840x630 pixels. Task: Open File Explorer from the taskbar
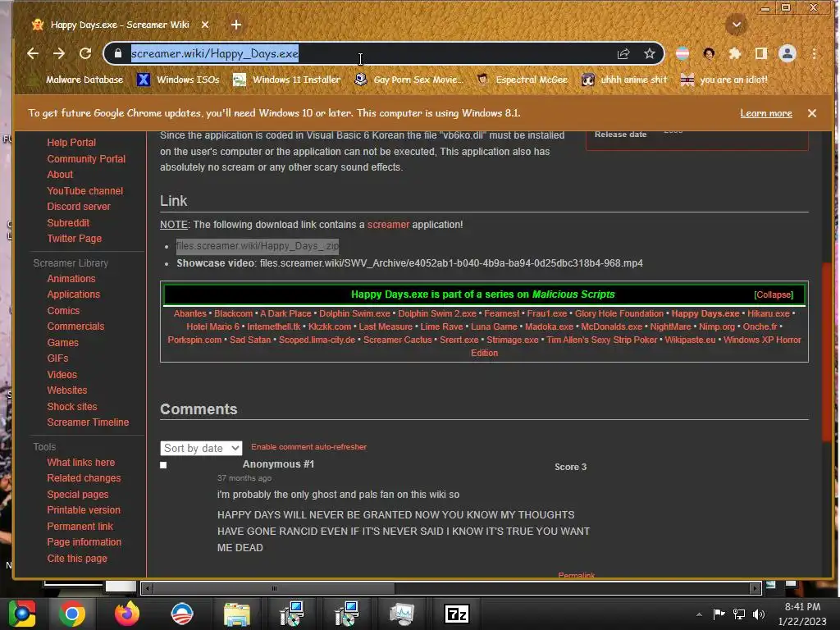coord(237,614)
